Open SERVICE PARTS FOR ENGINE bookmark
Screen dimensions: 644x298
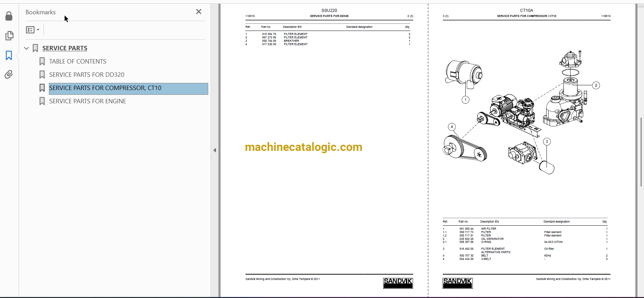pos(87,101)
